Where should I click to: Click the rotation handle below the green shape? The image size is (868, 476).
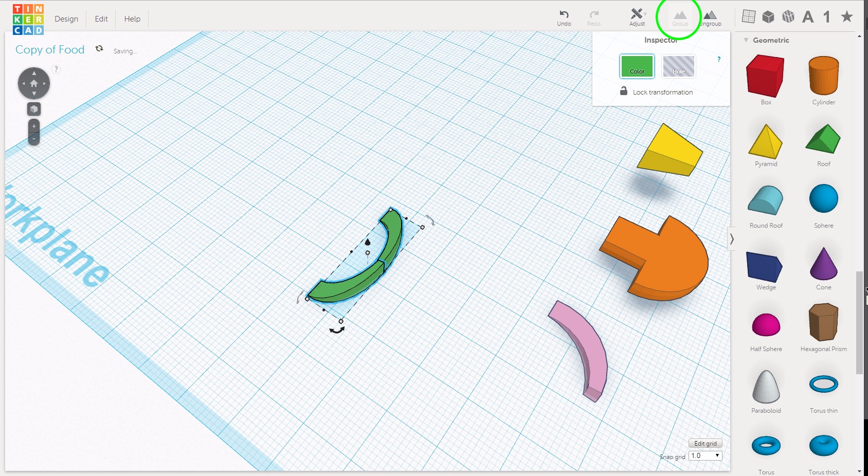click(x=337, y=330)
